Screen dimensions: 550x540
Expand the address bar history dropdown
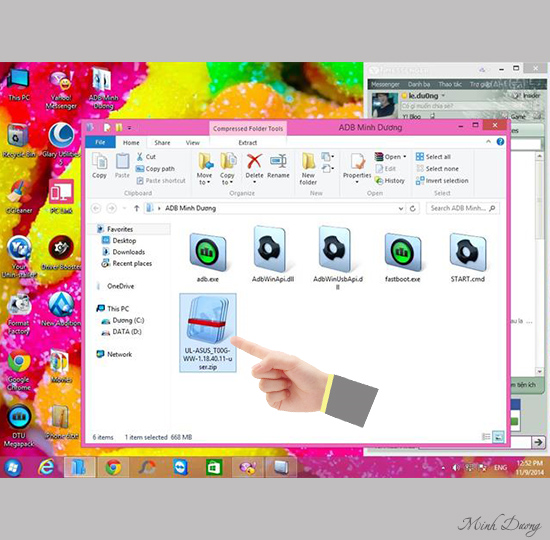click(401, 208)
